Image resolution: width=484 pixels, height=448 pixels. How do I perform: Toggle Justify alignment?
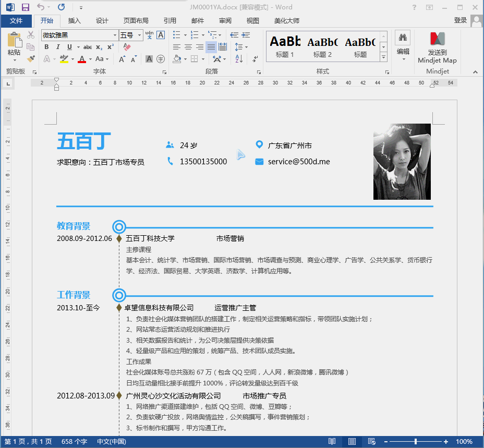[x=211, y=47]
